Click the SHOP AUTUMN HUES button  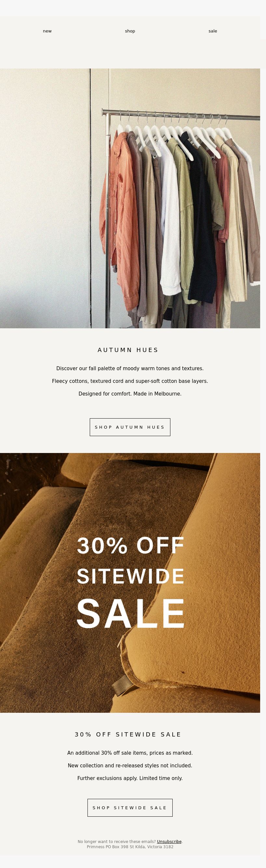point(130,427)
